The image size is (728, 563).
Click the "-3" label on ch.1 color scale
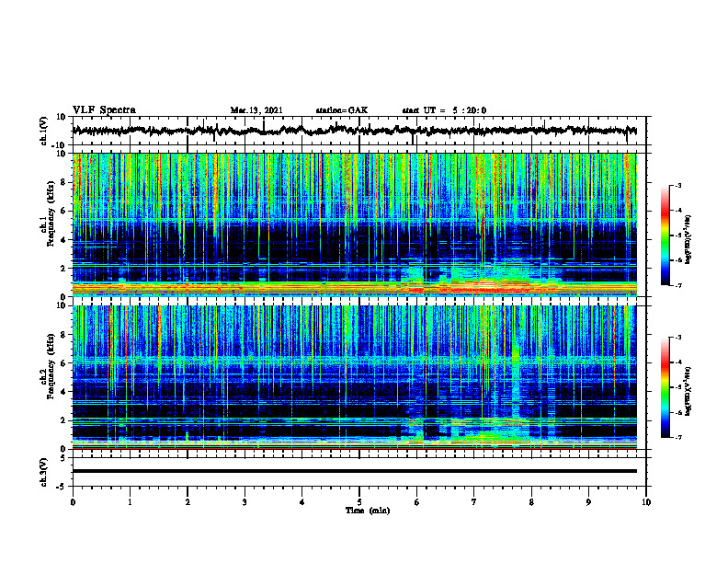[x=677, y=186]
